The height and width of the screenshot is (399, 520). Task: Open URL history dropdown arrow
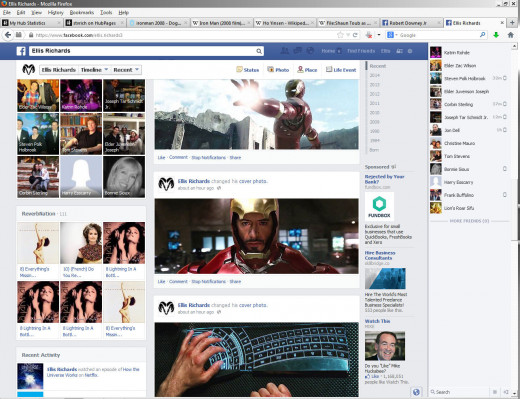(x=348, y=35)
